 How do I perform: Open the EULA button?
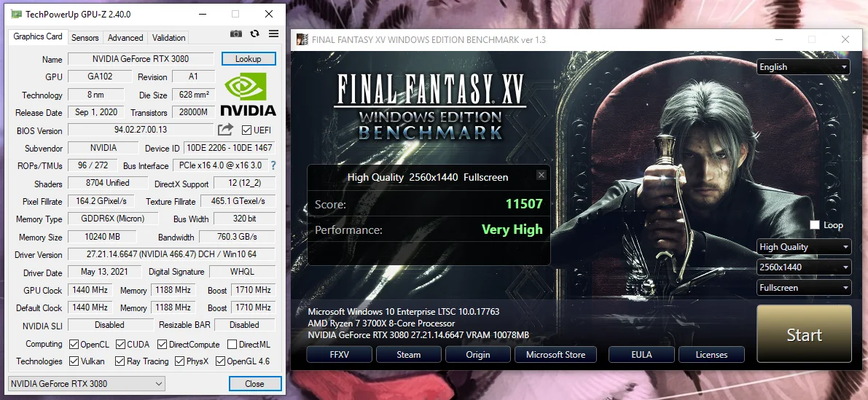tap(641, 355)
